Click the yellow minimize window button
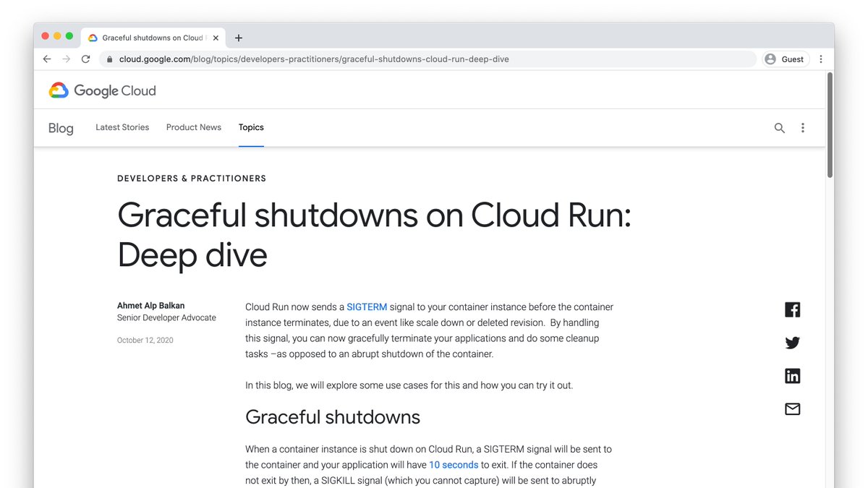868x488 pixels. click(57, 36)
